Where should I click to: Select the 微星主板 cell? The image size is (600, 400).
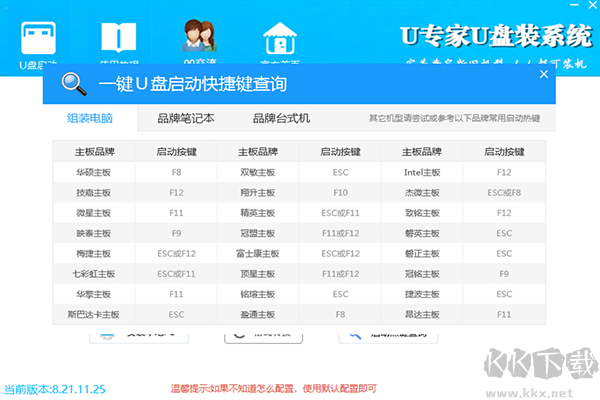click(x=94, y=213)
